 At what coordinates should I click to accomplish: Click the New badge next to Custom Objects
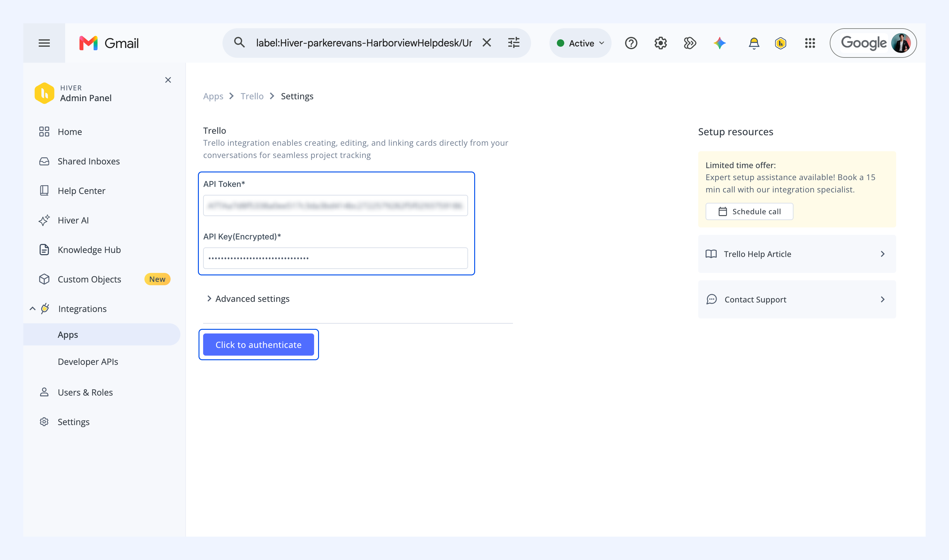(x=157, y=279)
